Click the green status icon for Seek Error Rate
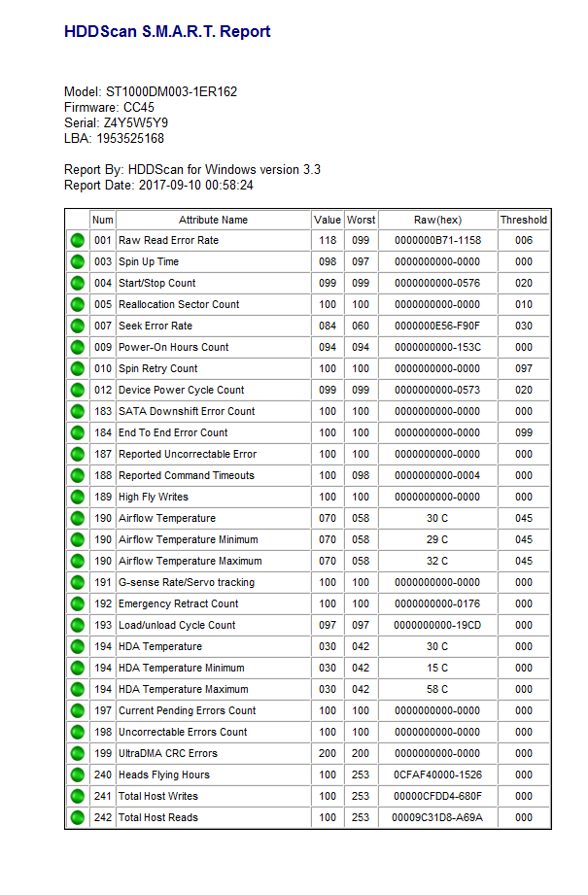588x895 pixels. coord(78,327)
